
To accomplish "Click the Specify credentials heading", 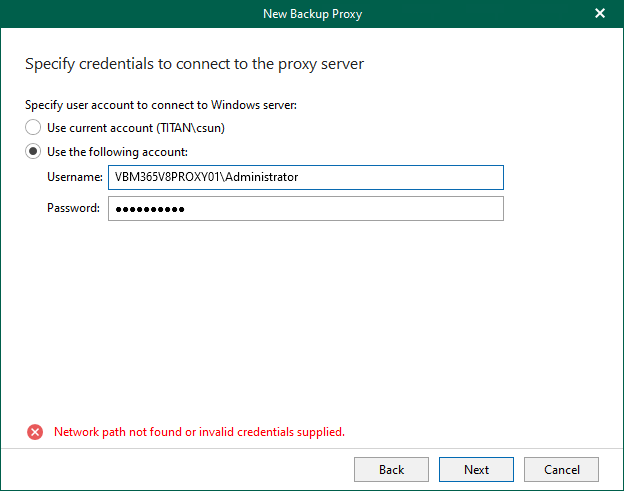I will (194, 64).
